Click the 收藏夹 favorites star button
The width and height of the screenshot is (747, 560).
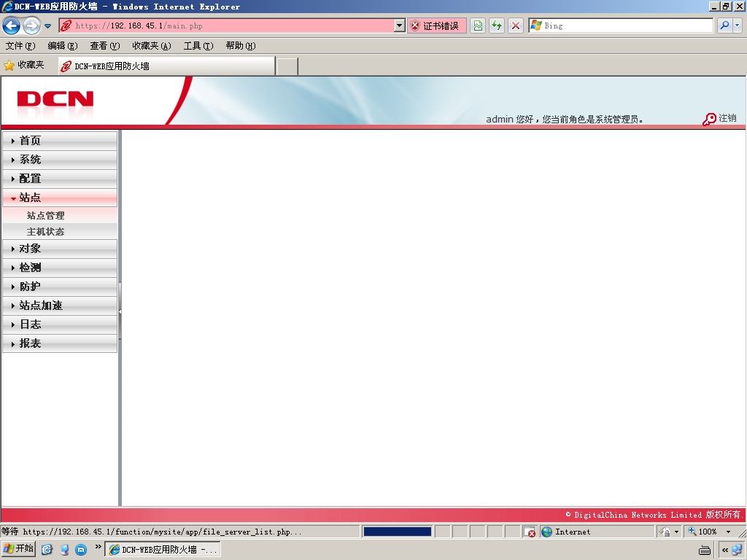pos(24,65)
